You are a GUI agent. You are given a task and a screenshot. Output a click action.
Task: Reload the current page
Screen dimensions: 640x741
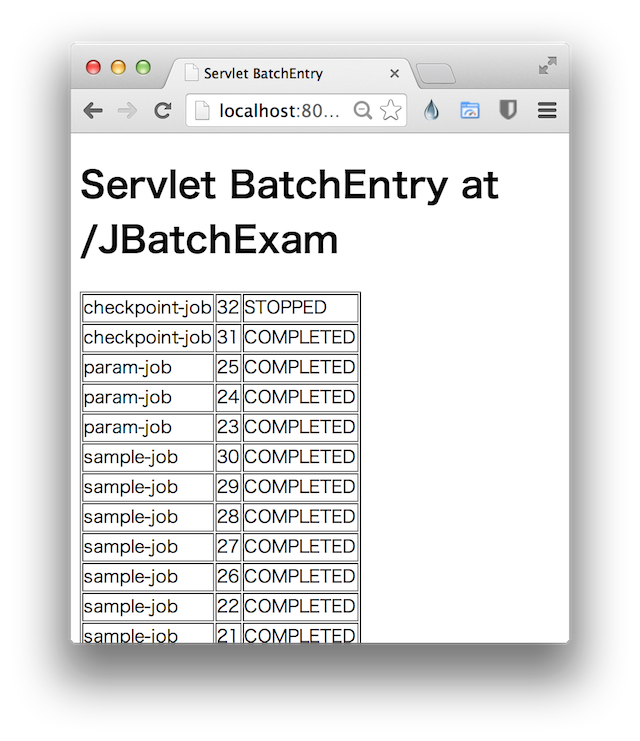pos(162,111)
